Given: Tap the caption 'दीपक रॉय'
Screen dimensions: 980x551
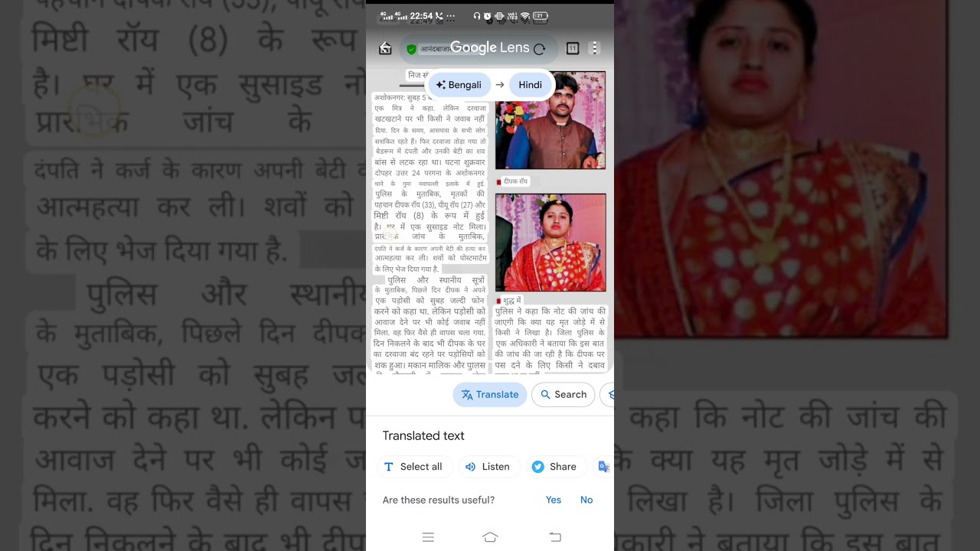Looking at the screenshot, I should click(x=515, y=181).
